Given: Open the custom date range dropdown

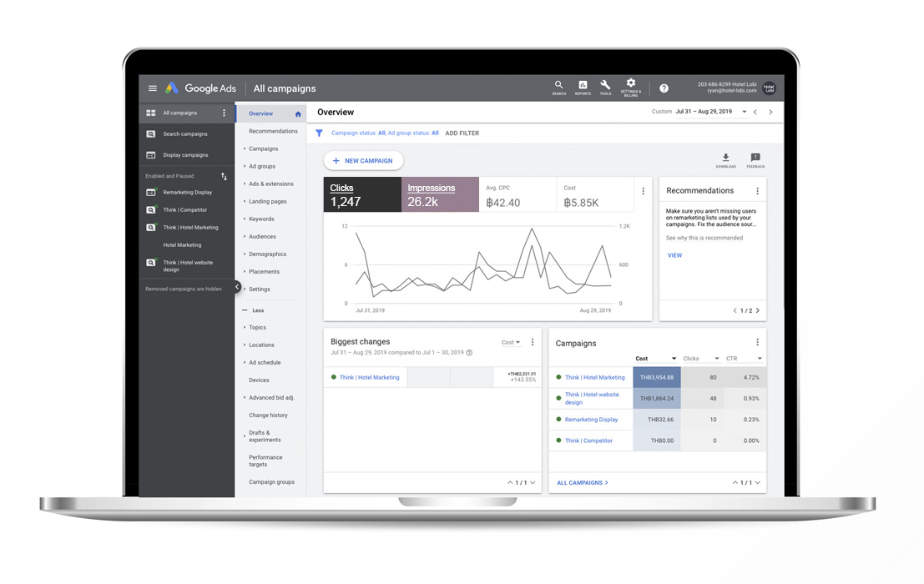Looking at the screenshot, I should pyautogui.click(x=711, y=111).
